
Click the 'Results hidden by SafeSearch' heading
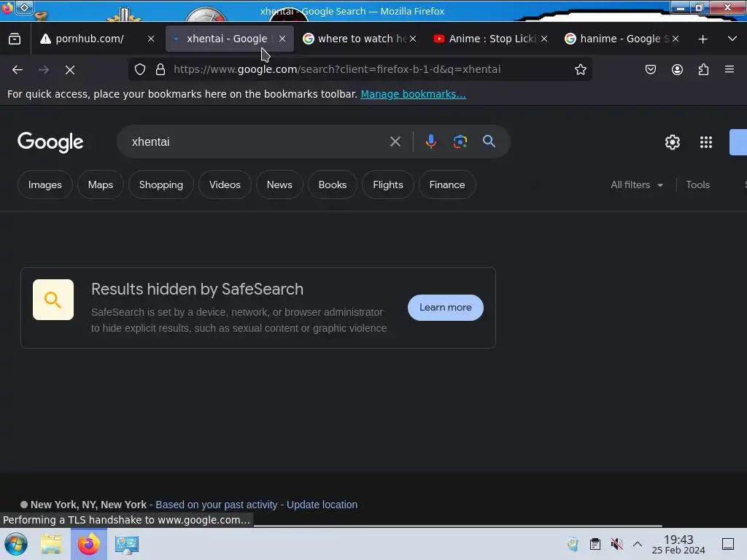click(x=197, y=289)
